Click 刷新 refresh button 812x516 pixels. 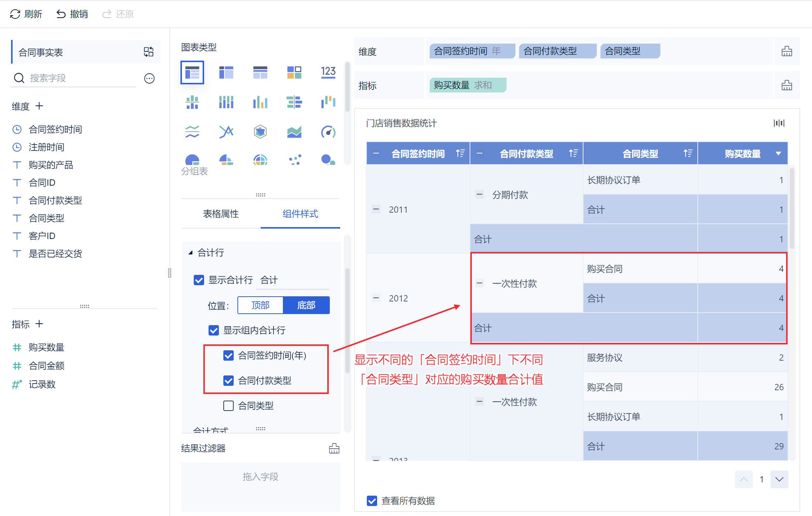tap(26, 14)
